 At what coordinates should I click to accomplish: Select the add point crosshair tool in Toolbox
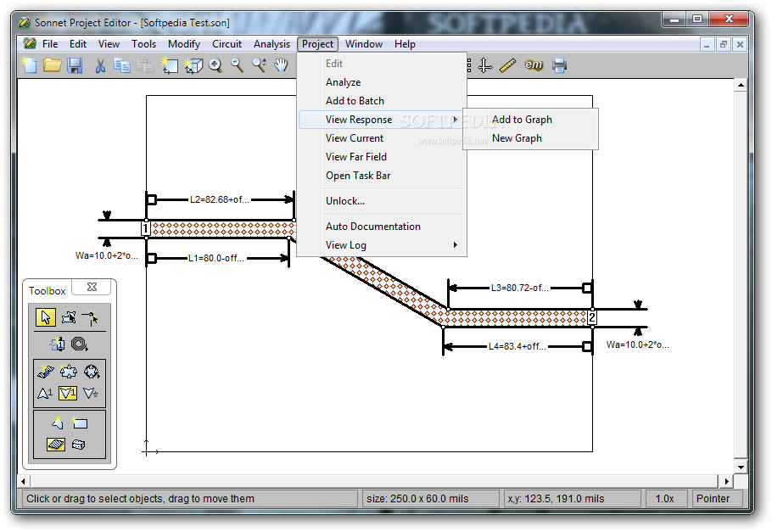[x=90, y=317]
